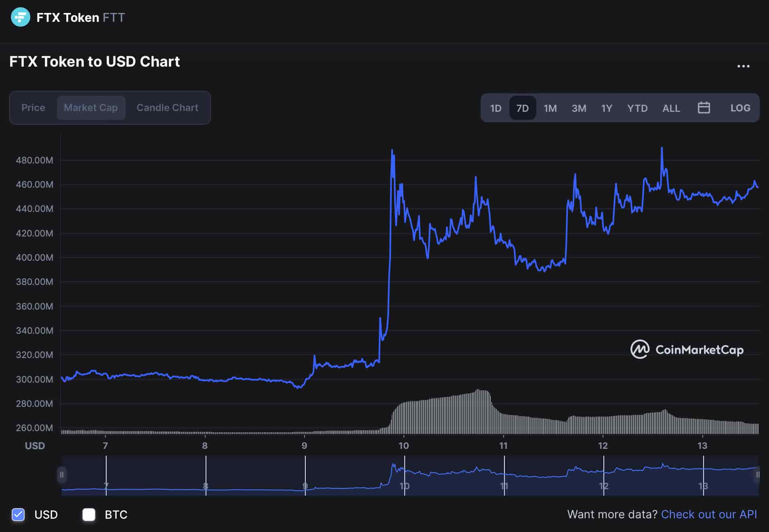
Task: Pick the ALL time range
Action: click(670, 108)
